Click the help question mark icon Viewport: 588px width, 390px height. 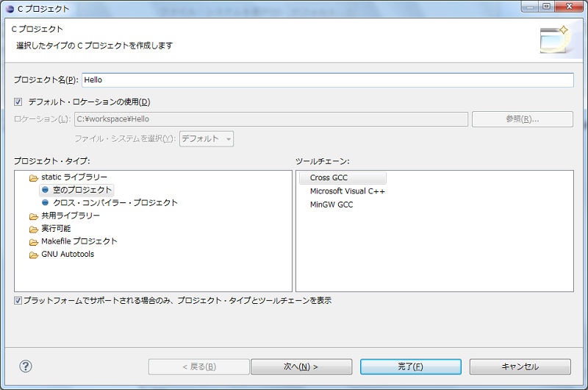click(26, 366)
